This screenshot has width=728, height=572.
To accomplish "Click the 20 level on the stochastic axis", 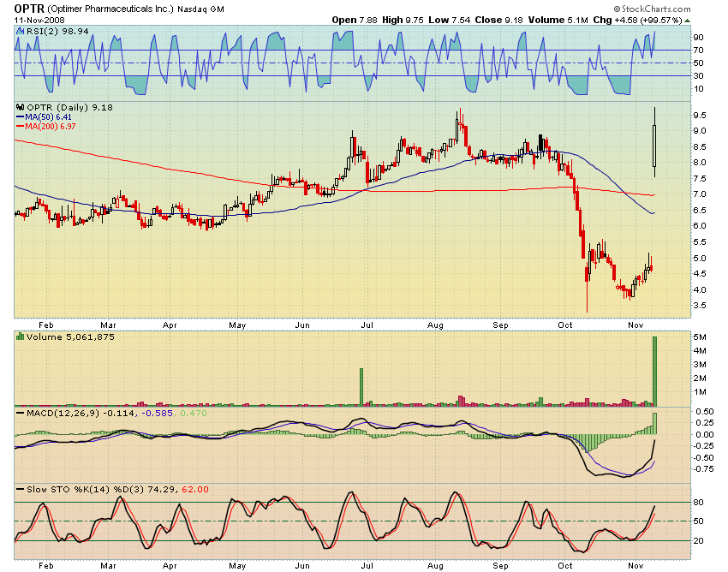I will [698, 541].
